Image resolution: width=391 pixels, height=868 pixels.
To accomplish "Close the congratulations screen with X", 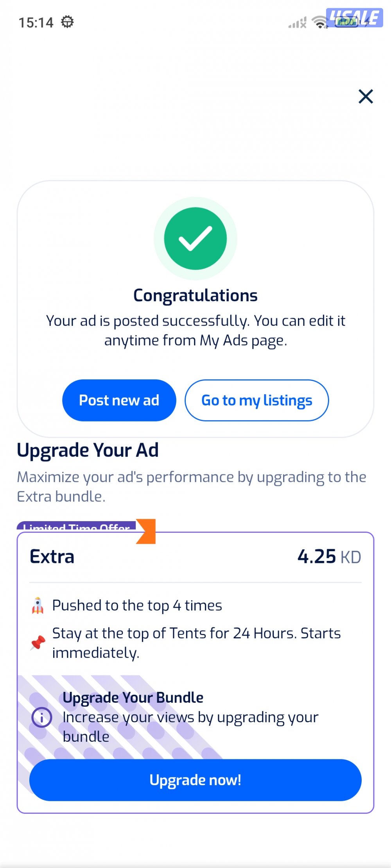I will click(366, 96).
